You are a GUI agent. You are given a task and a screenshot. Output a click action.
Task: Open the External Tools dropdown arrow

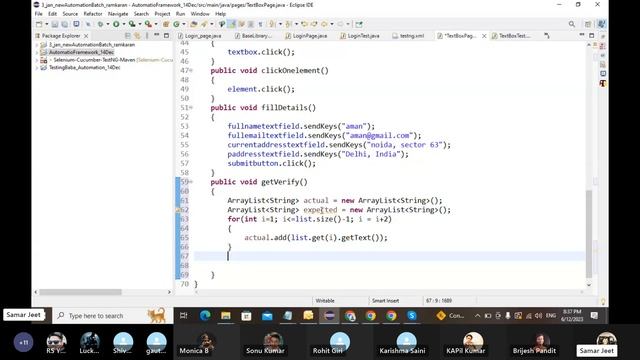point(156,24)
